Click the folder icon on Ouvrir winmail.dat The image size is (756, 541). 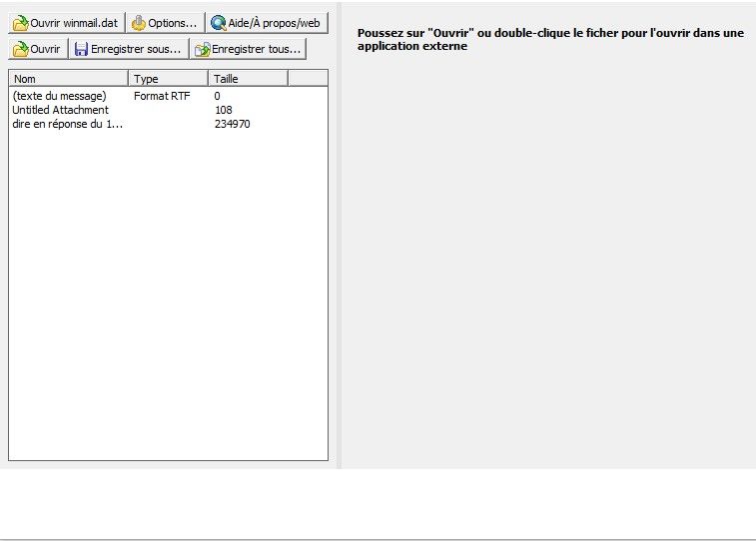[x=20, y=23]
